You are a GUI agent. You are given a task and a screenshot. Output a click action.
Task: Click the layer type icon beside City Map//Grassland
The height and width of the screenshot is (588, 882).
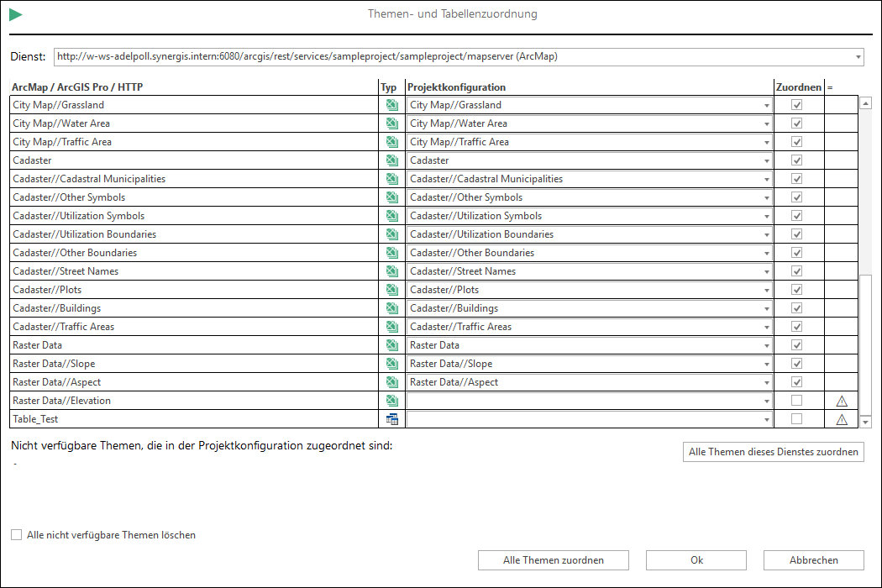click(x=391, y=104)
